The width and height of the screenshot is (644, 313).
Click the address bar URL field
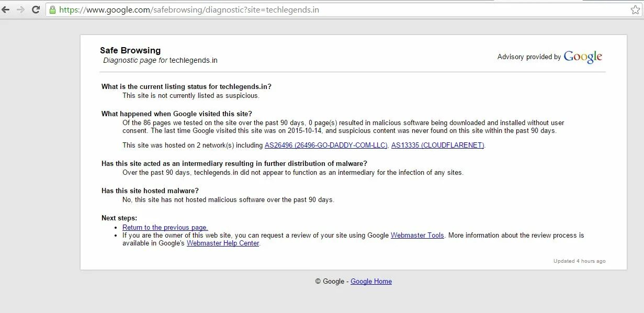tap(343, 9)
